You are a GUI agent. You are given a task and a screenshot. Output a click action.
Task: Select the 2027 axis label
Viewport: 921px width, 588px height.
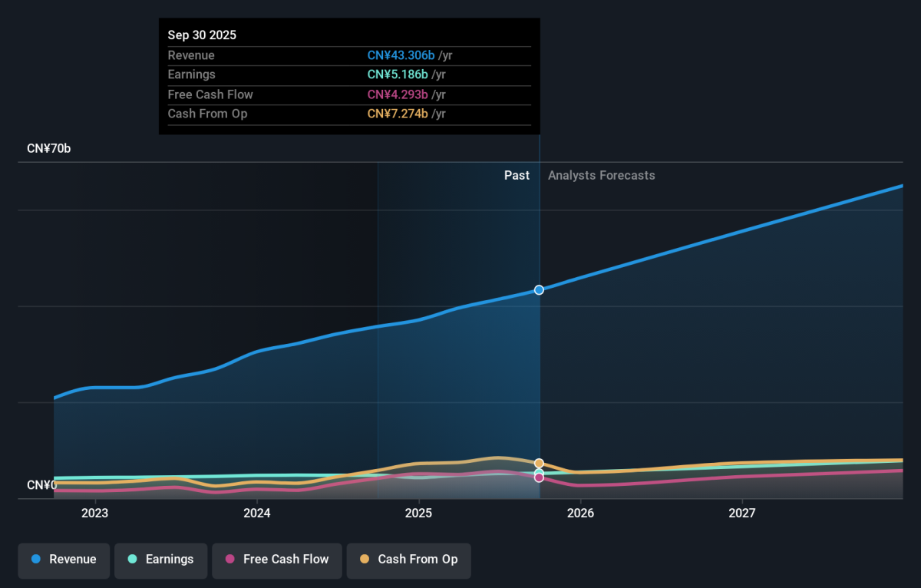(x=742, y=512)
